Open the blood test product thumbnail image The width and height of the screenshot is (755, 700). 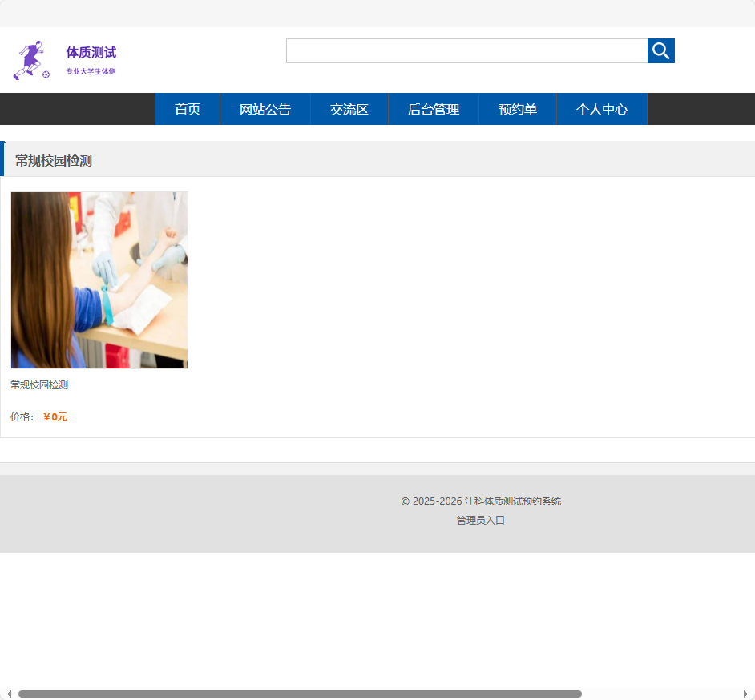(99, 280)
